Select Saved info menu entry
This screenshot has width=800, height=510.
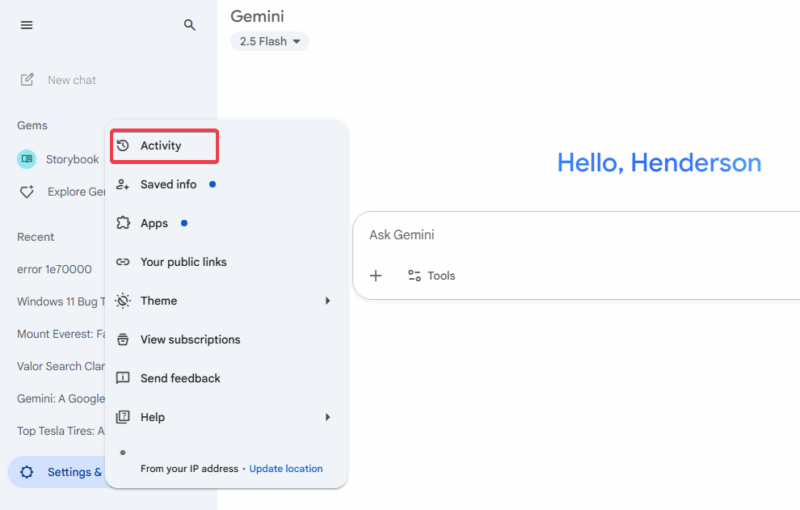tap(226, 184)
